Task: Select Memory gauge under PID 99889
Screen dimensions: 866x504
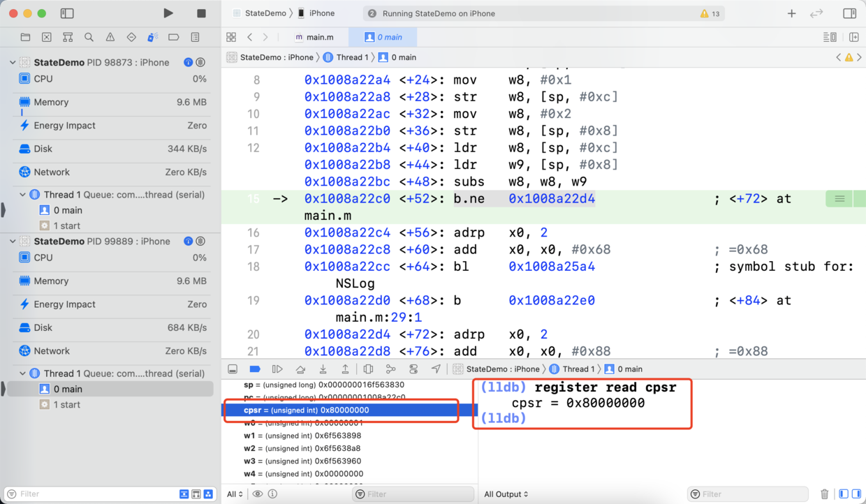Action: click(112, 281)
